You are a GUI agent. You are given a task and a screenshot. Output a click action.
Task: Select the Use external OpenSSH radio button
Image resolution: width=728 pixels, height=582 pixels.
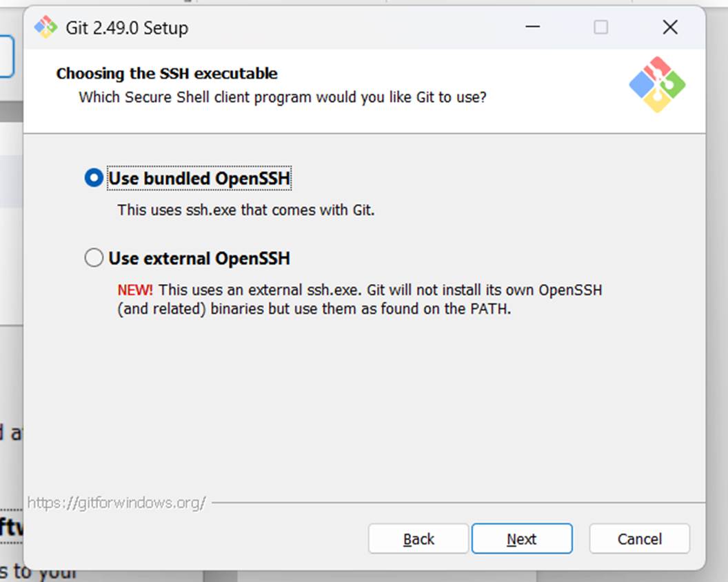point(94,258)
